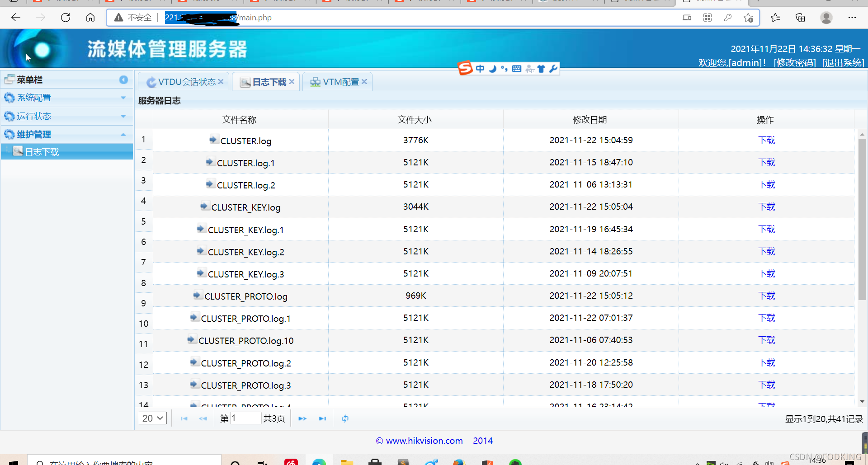Click the file icon beside CLUSTER_PROTO.log
The image size is (868, 465).
[197, 295]
